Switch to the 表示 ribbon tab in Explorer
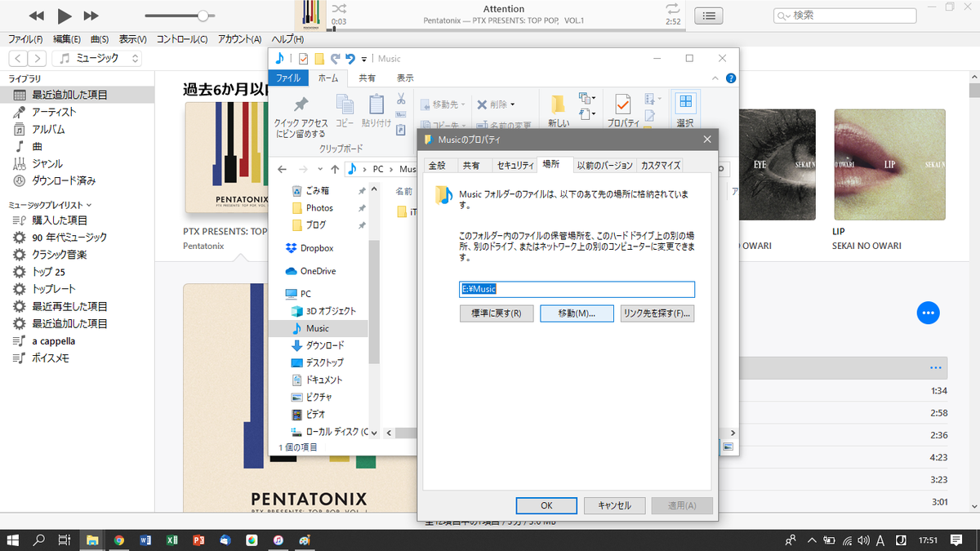980x551 pixels. [x=405, y=78]
